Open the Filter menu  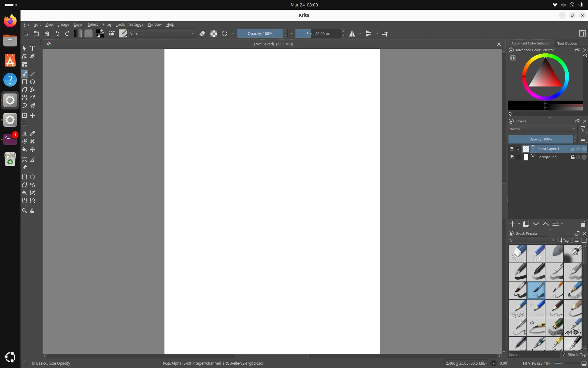pos(107,25)
